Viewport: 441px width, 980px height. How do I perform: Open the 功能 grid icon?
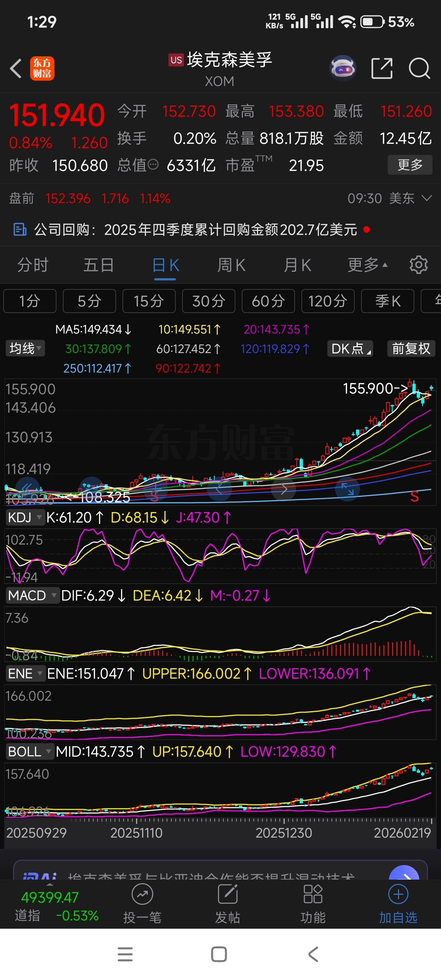[x=313, y=894]
